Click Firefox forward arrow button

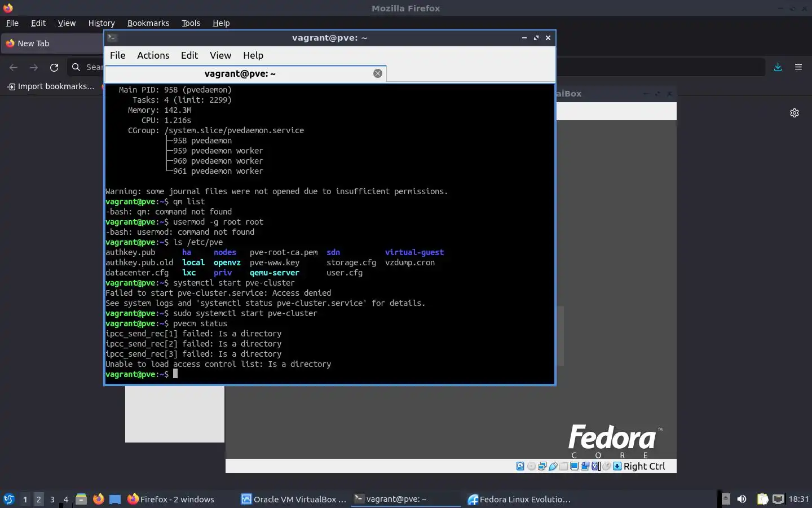[x=34, y=67]
